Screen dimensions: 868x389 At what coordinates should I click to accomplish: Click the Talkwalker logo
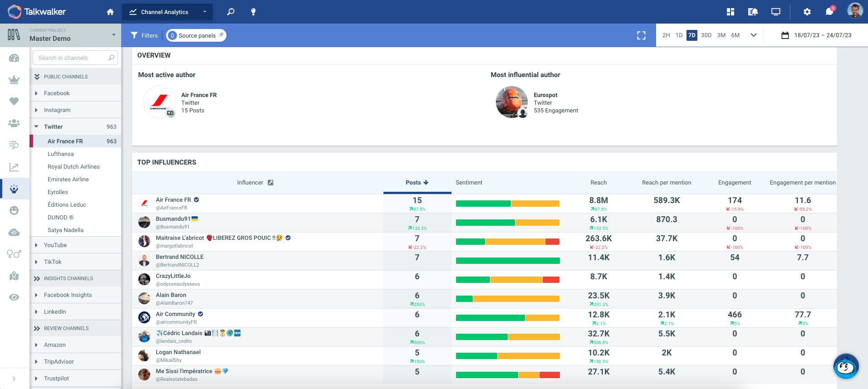point(37,12)
